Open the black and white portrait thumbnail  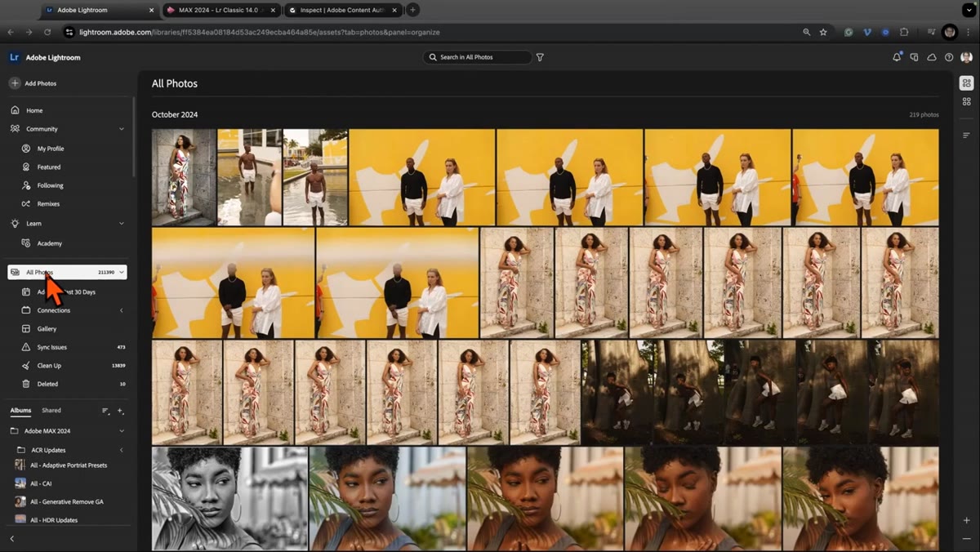pos(229,498)
